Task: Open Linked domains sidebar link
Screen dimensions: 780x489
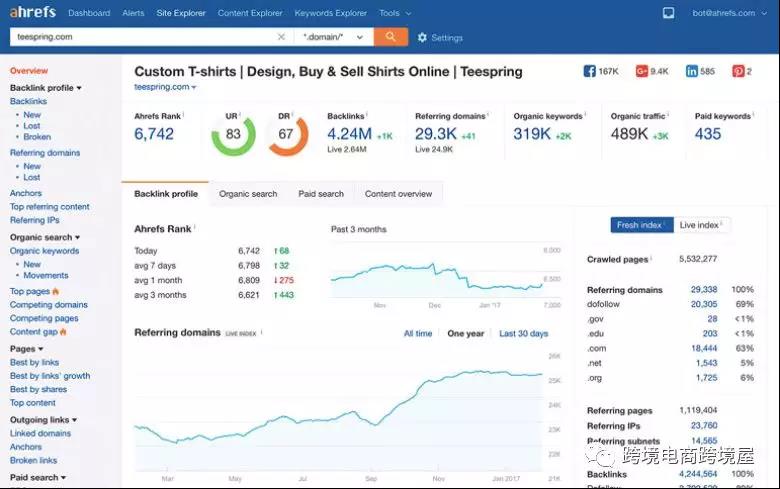Action: (40, 433)
